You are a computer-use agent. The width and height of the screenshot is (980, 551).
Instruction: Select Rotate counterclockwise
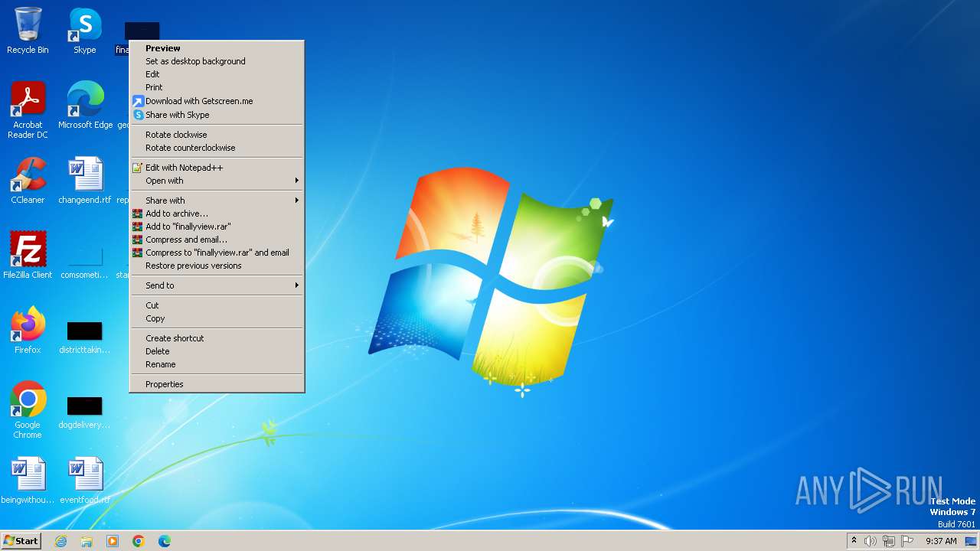coord(217,148)
